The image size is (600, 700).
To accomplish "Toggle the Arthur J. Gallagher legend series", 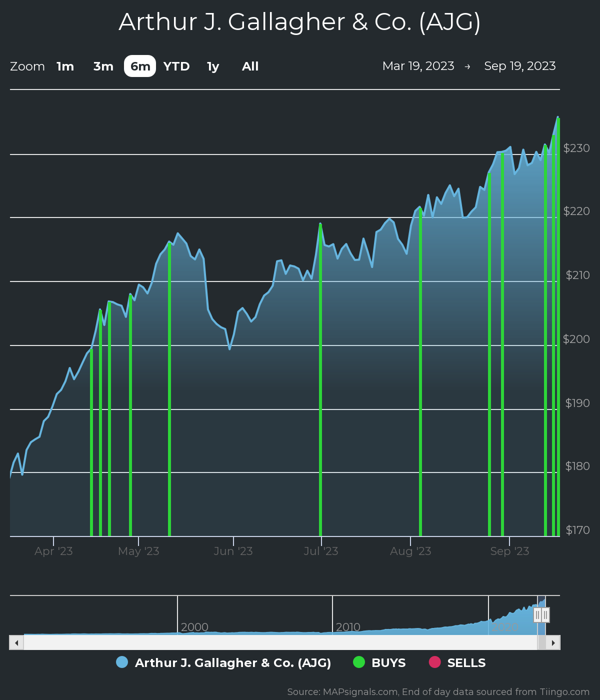I will [x=223, y=662].
